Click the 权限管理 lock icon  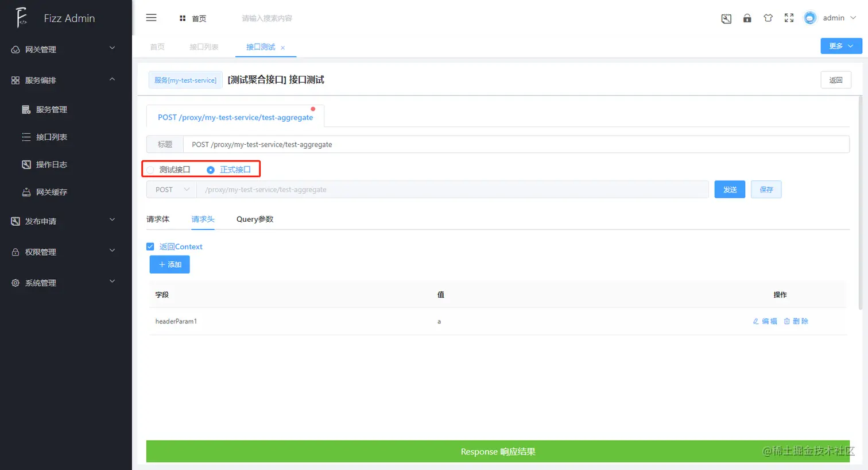15,252
